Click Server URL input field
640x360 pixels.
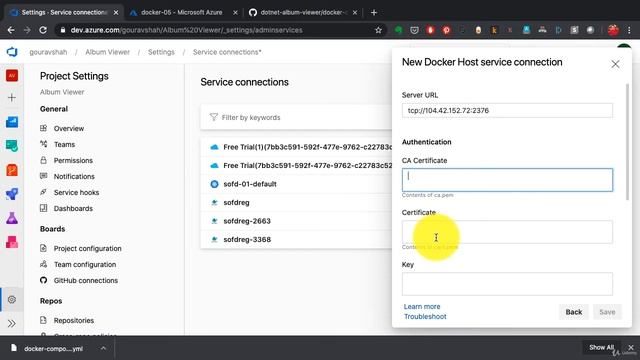pyautogui.click(x=507, y=111)
